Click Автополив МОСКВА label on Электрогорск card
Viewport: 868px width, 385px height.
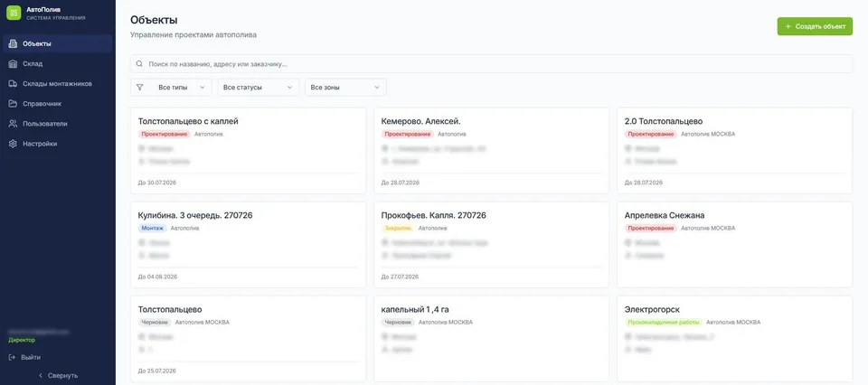coord(733,322)
